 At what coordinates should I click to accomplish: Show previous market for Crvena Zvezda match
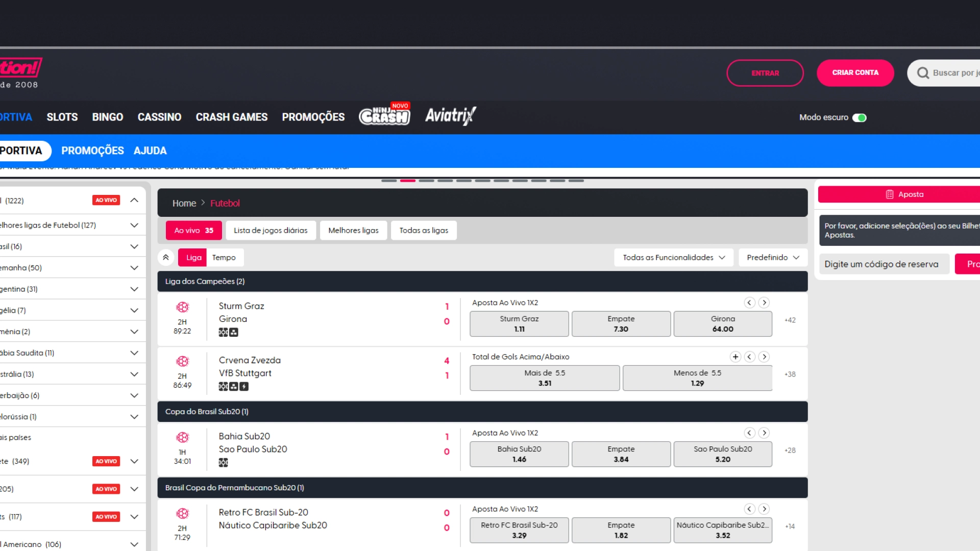click(x=749, y=357)
